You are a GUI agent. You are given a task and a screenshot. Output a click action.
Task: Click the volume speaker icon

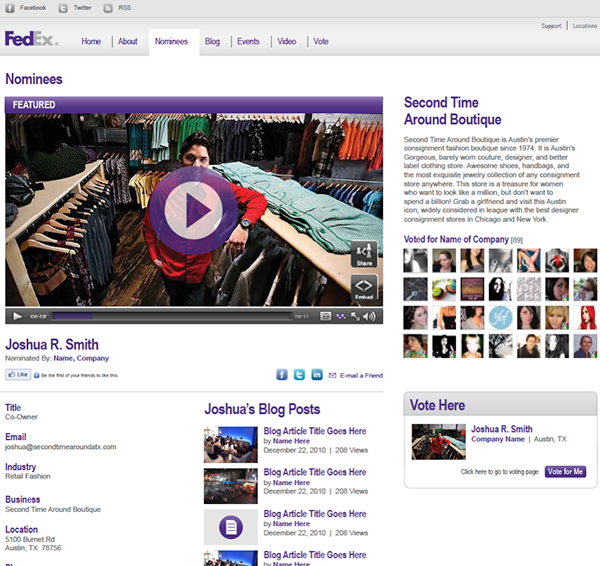(x=369, y=316)
